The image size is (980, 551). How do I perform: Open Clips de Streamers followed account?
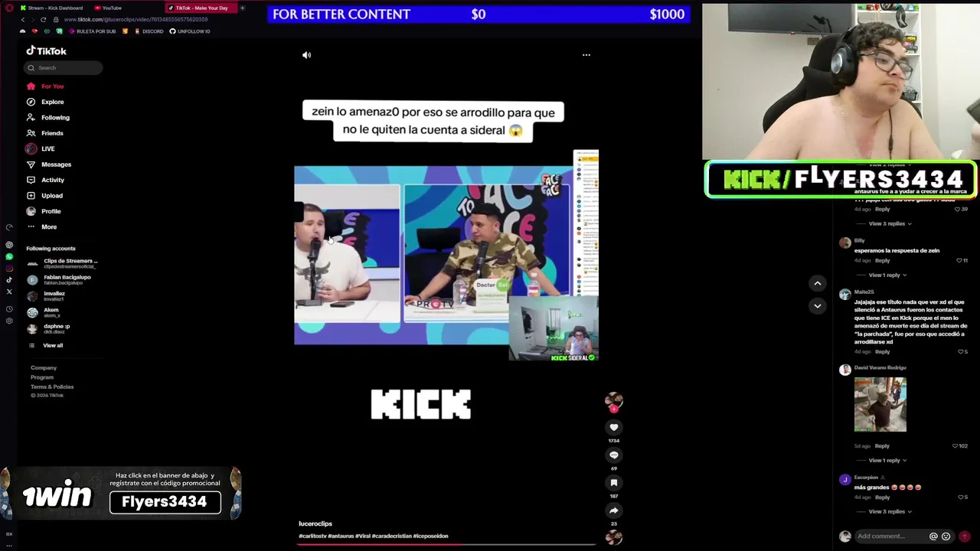pos(63,263)
